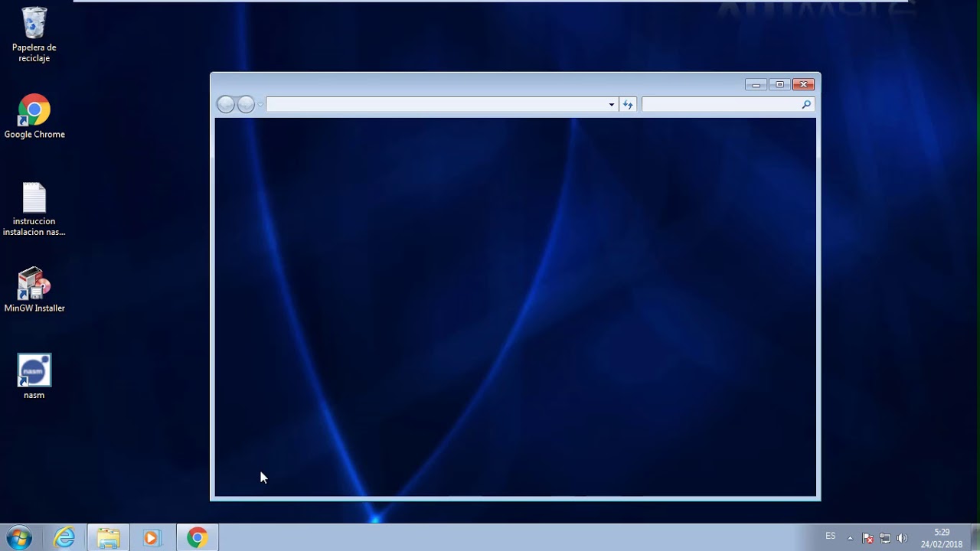Select the nasm desktop shortcut

point(34,377)
